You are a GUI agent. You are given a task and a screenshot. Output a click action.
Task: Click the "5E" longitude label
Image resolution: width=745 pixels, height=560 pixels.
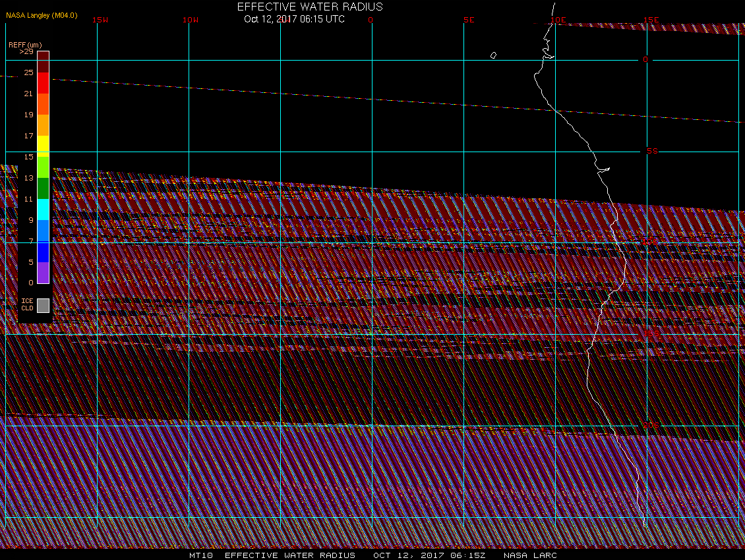(x=469, y=20)
